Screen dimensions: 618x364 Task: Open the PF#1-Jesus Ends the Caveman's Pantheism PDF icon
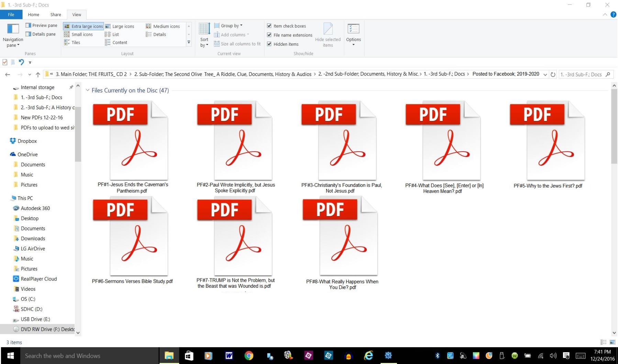click(131, 140)
